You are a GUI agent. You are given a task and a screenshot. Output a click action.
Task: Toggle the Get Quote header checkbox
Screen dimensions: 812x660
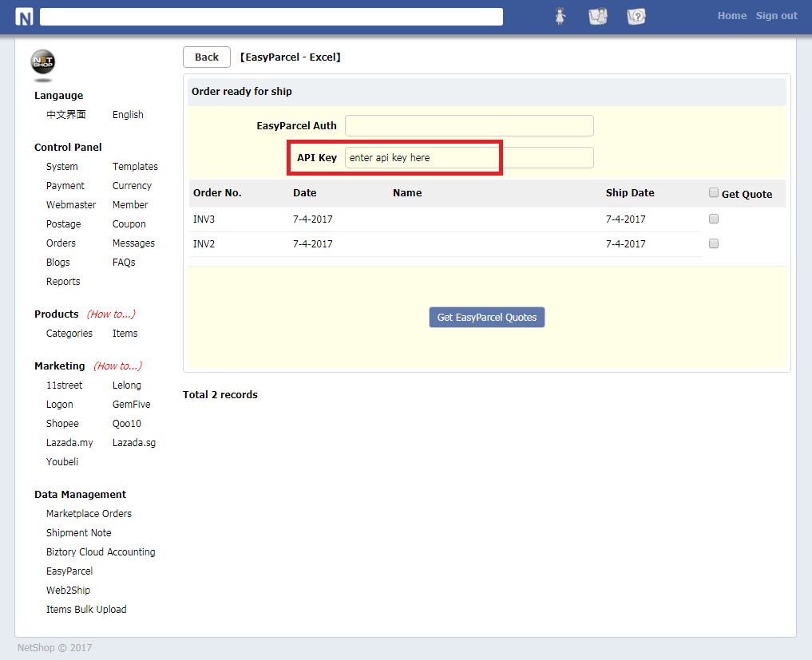pos(713,192)
